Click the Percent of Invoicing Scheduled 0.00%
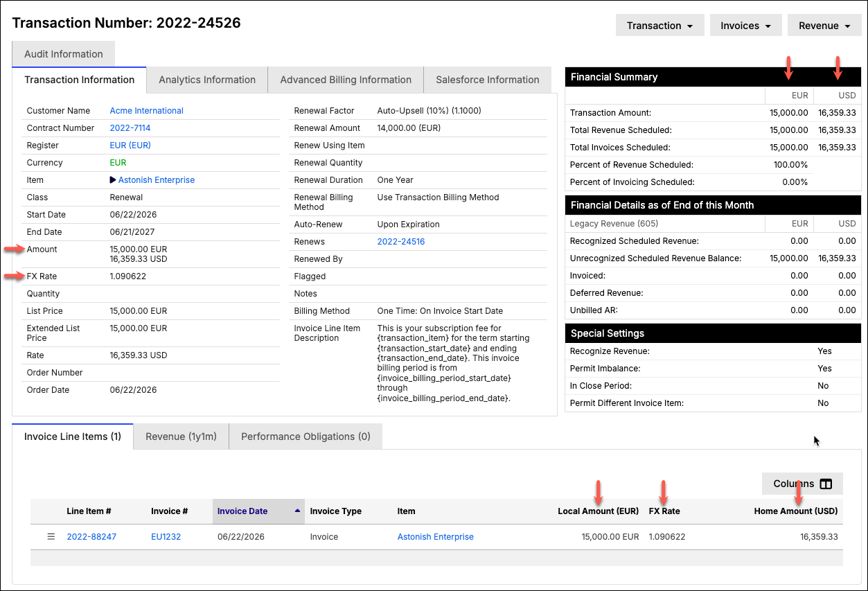The width and height of the screenshot is (868, 591). 795,182
